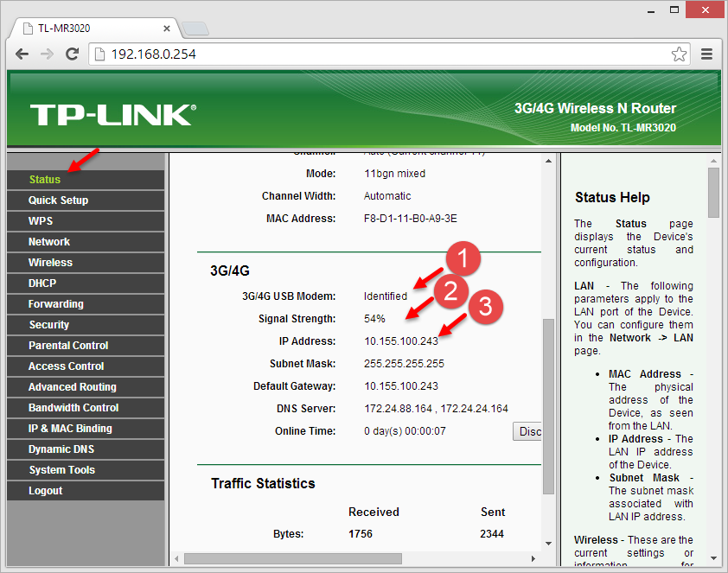Viewport: 728px width, 573px height.
Task: Maximize the browser window
Action: [x=674, y=10]
